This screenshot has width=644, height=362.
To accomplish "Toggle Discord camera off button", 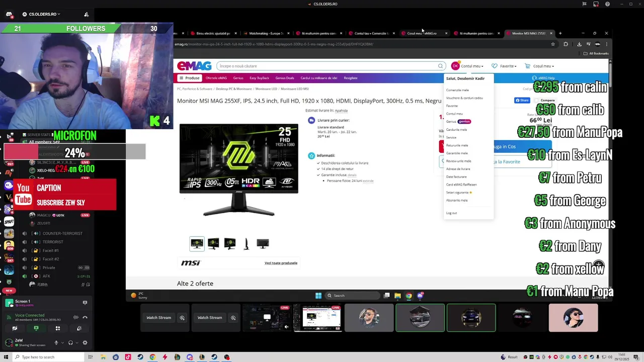I will click(15, 328).
